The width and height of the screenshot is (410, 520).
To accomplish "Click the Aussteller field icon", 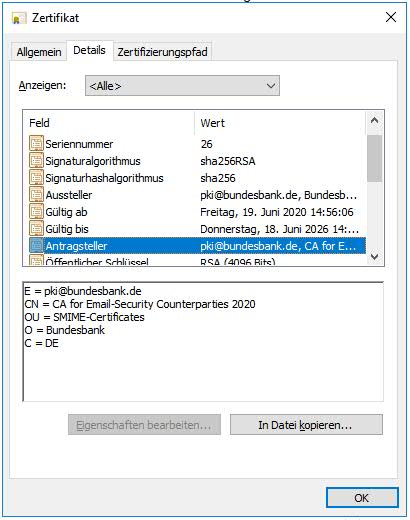I will pyautogui.click(x=36, y=195).
